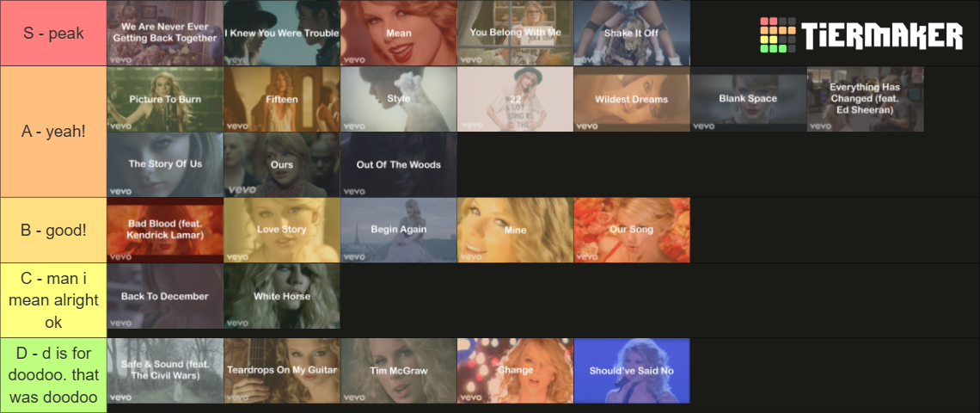Select the Change song tile

point(515,371)
